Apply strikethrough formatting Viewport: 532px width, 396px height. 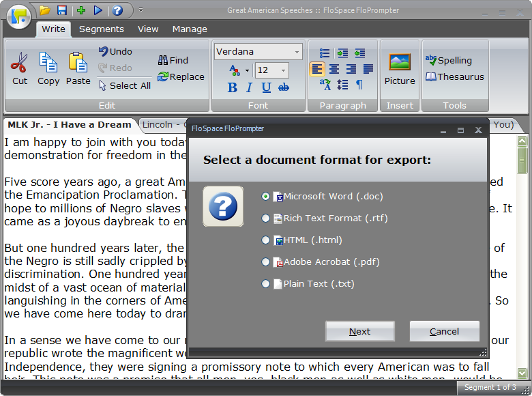[x=283, y=87]
